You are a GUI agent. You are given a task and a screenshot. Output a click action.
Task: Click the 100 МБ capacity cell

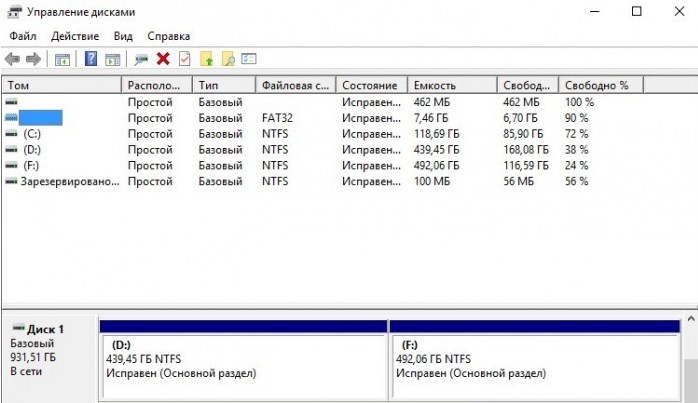point(432,181)
